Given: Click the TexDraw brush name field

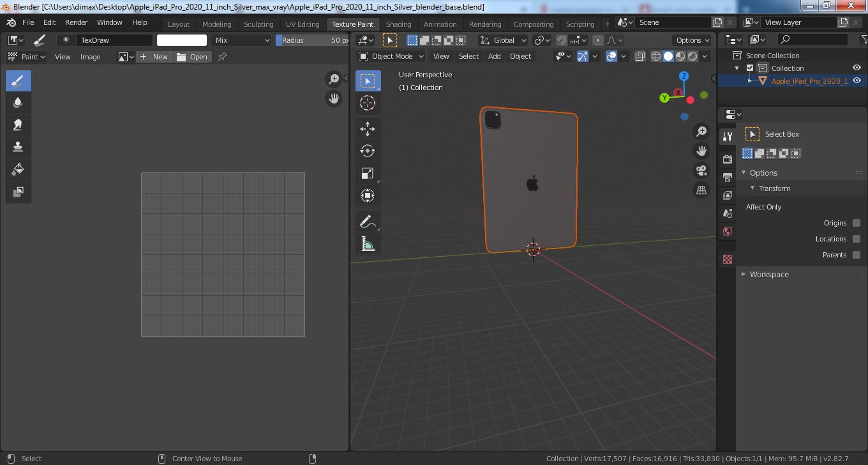Looking at the screenshot, I should 114,40.
